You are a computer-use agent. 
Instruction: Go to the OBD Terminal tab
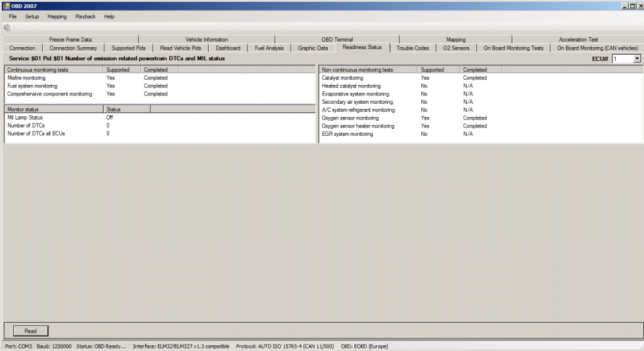[336, 40]
